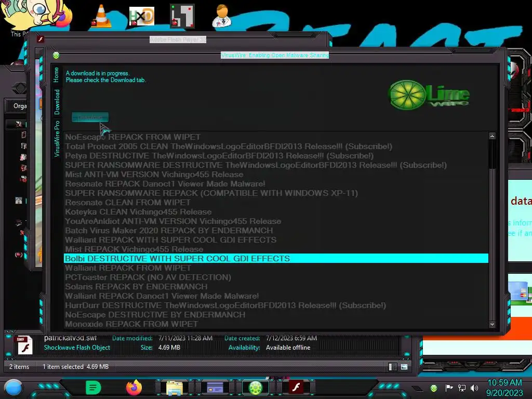Select "SUPER RANSOMWARE REPACK (COMPATIBLE WITH WINDOWS XP-11)" row
The image size is (532, 399).
pos(276,193)
